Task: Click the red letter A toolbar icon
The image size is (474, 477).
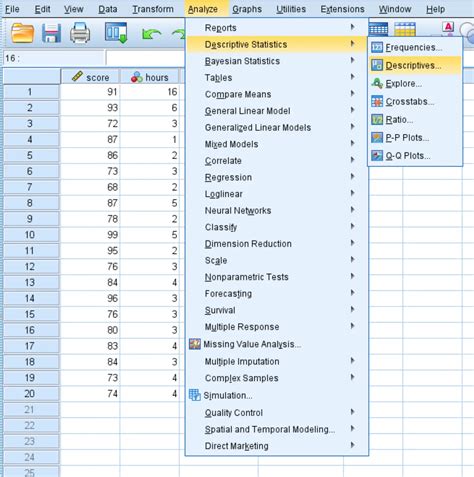Action: pyautogui.click(x=448, y=28)
